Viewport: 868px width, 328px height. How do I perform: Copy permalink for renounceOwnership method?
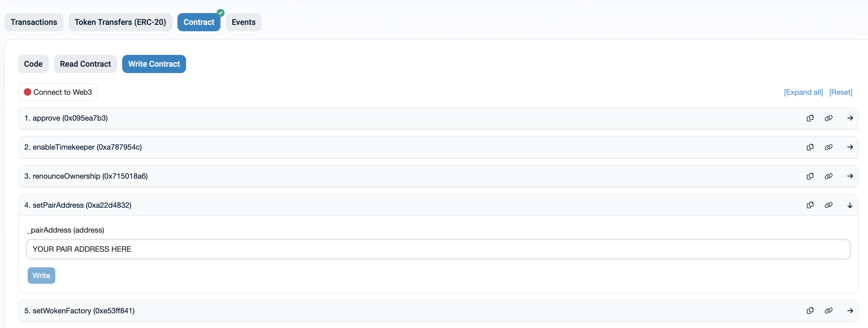[828, 176]
